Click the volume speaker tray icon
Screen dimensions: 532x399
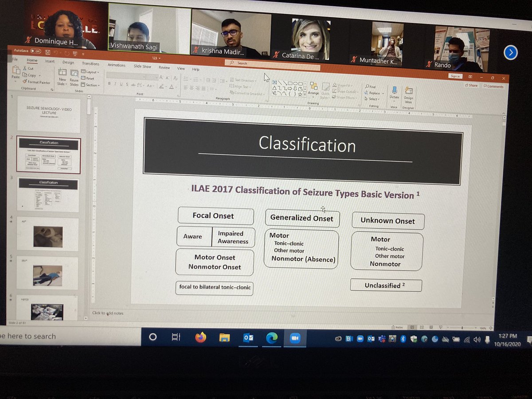[477, 340]
